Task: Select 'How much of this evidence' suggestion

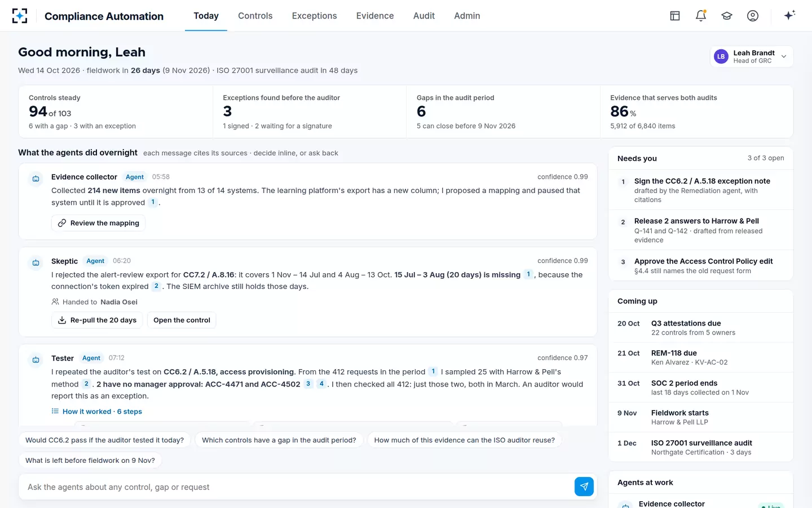Action: click(465, 440)
